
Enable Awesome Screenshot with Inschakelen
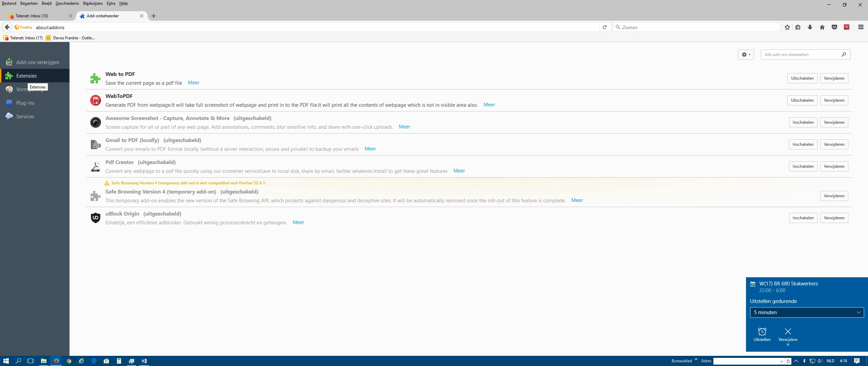[803, 122]
